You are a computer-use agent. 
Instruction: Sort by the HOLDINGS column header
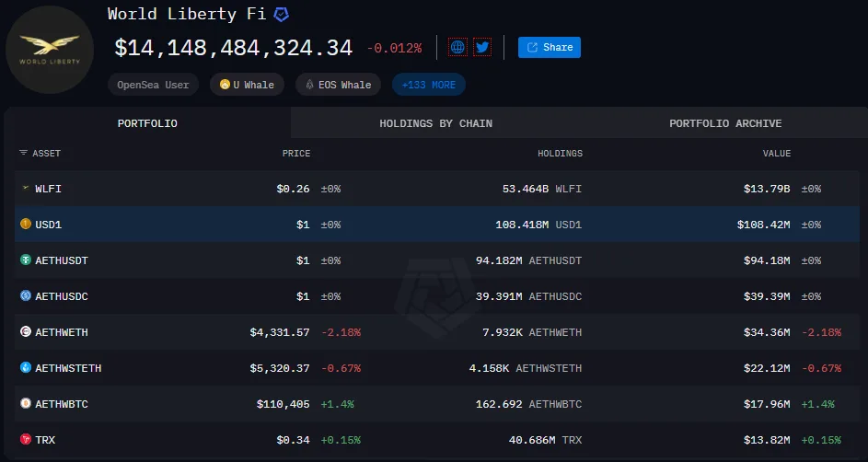click(560, 154)
